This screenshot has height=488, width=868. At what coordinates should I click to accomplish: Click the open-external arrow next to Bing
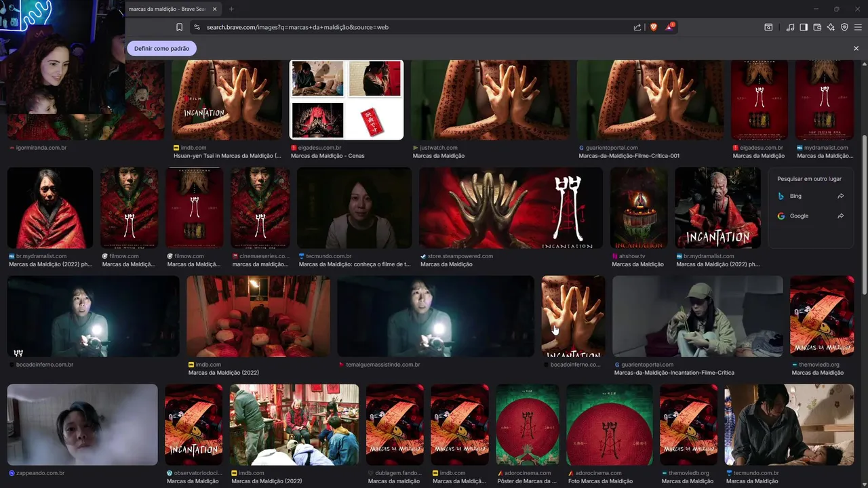(x=841, y=196)
